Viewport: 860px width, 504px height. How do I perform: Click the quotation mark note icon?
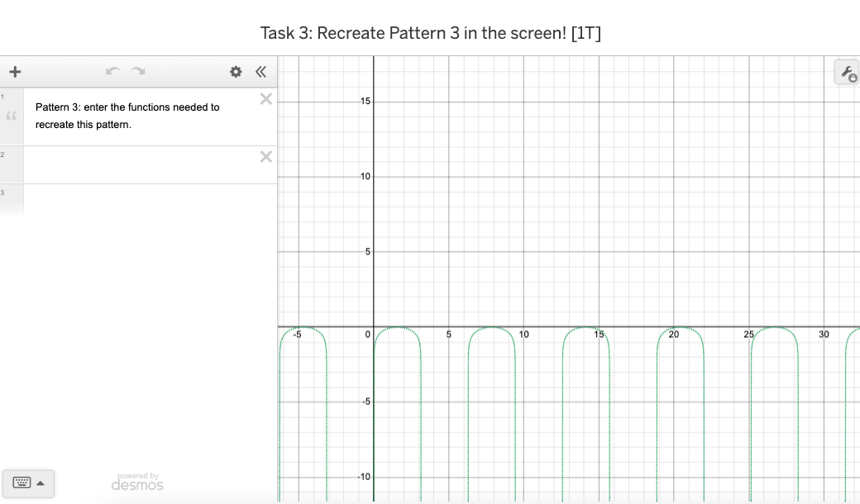[x=12, y=116]
